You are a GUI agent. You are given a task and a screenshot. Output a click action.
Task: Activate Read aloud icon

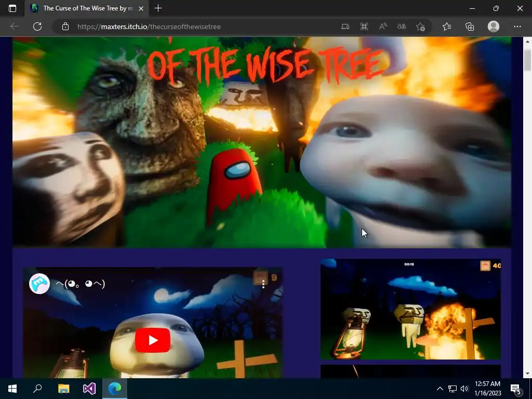pos(383,26)
